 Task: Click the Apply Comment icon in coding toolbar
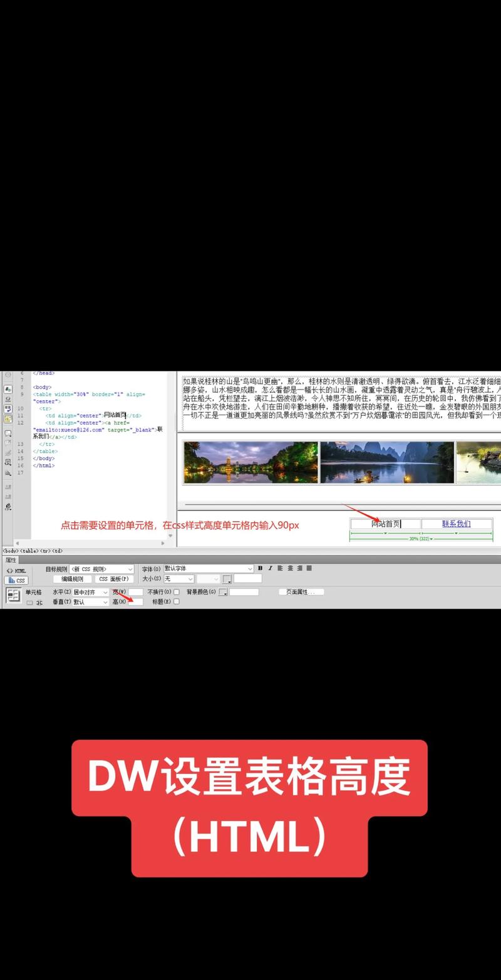(8, 461)
